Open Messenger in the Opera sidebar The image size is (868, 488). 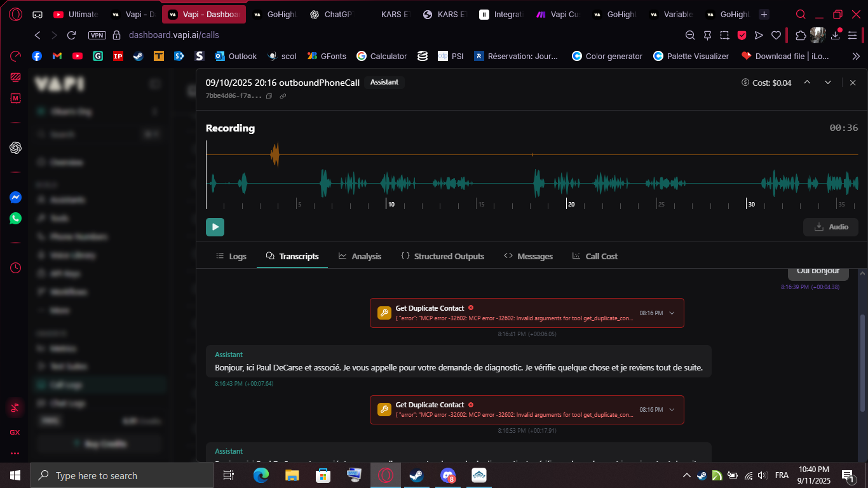tap(15, 198)
